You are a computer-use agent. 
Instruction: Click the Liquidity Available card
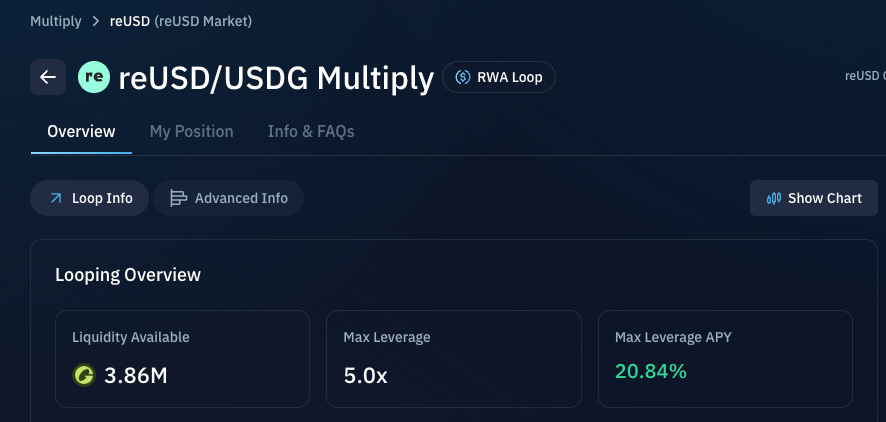(183, 359)
